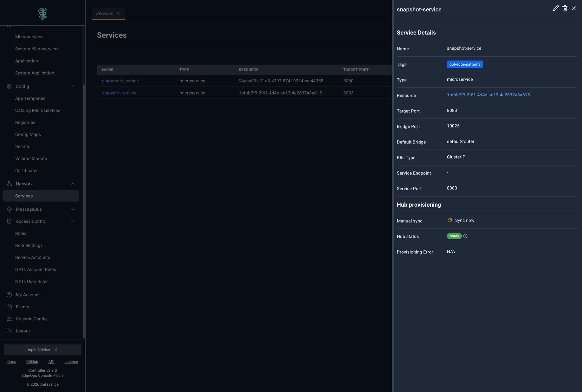The image size is (582, 392).
Task: Click Bridge Port value 10025
Action: tap(453, 126)
